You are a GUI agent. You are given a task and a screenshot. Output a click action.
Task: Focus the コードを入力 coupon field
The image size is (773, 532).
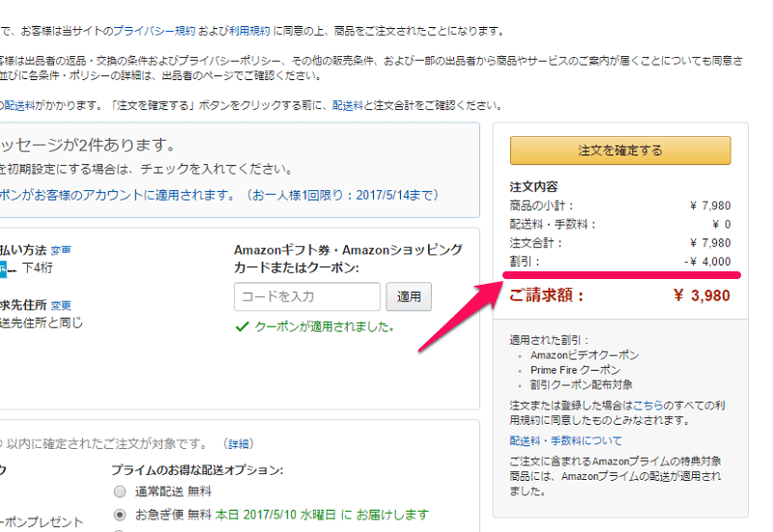coord(307,296)
